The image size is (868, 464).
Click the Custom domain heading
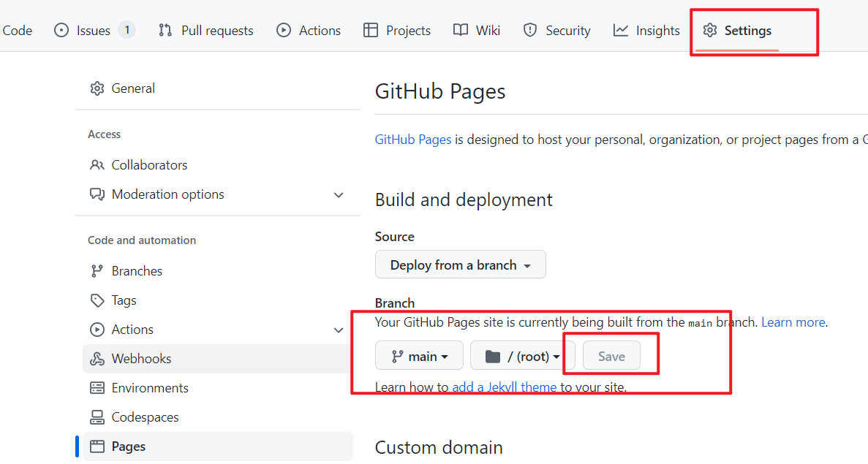[439, 447]
